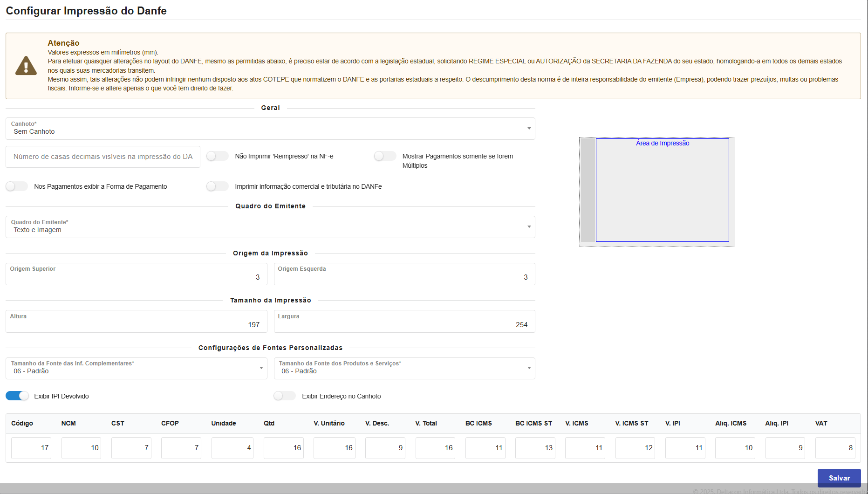The image size is (868, 494).
Task: Click the decimal places number input field
Action: coord(103,157)
